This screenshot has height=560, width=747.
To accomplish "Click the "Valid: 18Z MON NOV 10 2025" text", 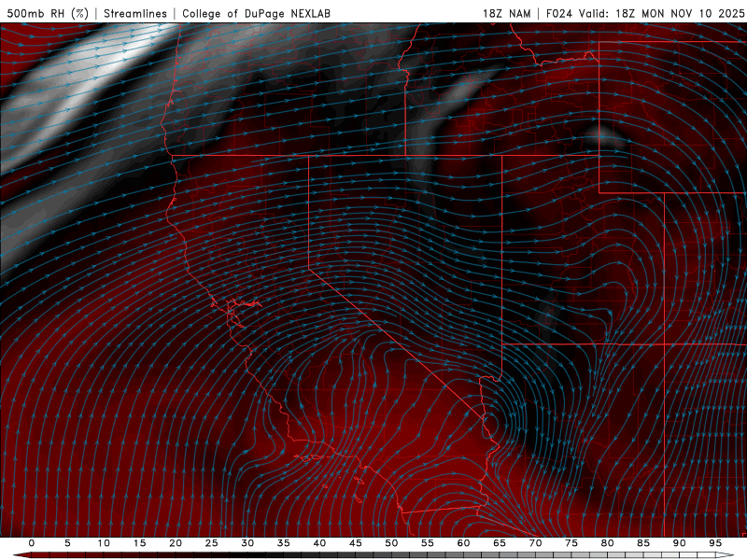I will pos(661,13).
